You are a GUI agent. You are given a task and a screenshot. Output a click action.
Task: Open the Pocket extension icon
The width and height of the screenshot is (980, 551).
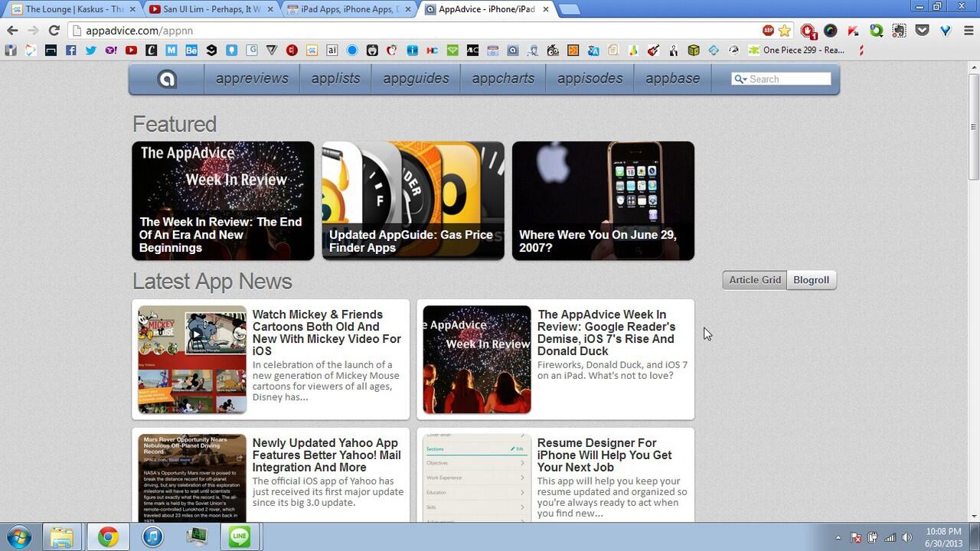923,31
